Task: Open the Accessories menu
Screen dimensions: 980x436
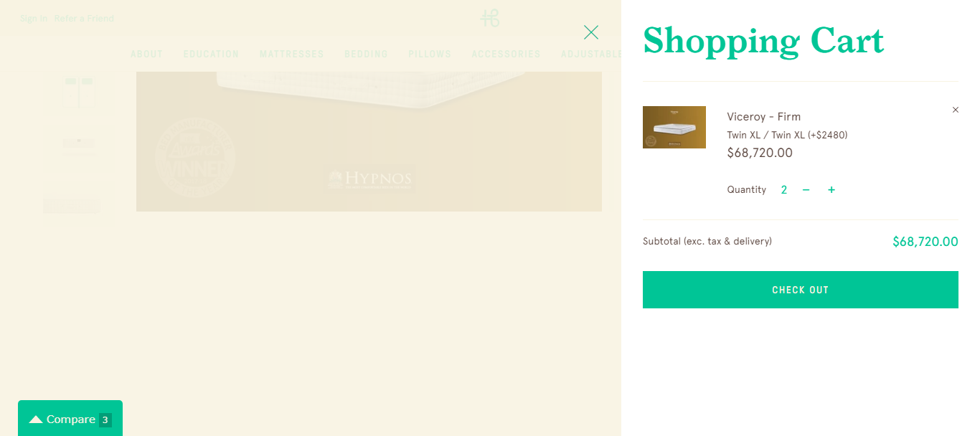Action: pos(506,54)
